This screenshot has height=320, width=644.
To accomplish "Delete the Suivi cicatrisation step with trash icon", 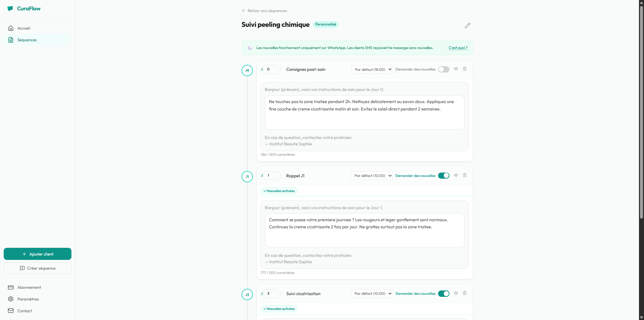I will click(x=465, y=293).
